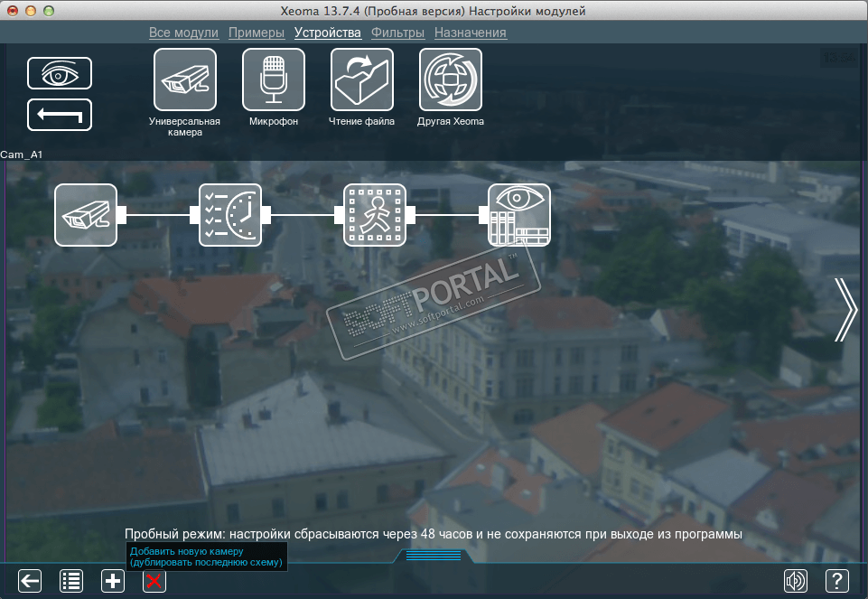Switch to the Фильтры tab
This screenshot has width=868, height=599.
tap(397, 33)
